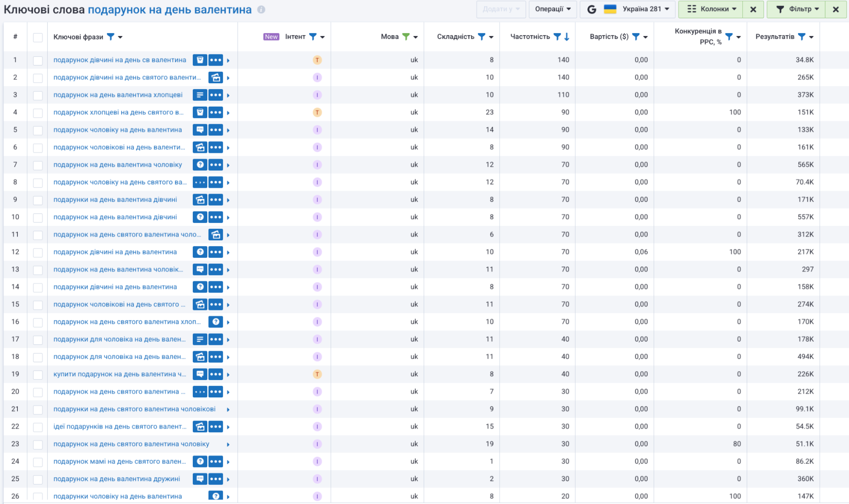
Task: Open the Мова column dropdown caret
Action: 415,37
